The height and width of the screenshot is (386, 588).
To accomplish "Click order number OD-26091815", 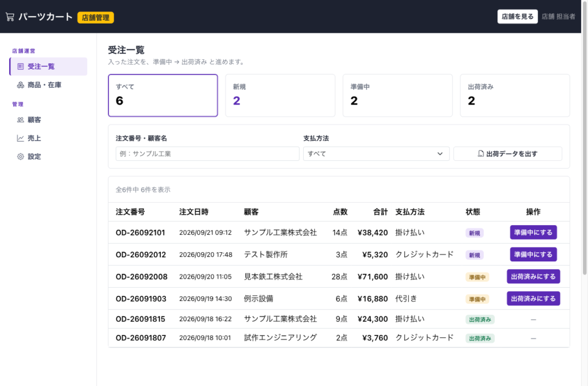I will click(x=140, y=319).
